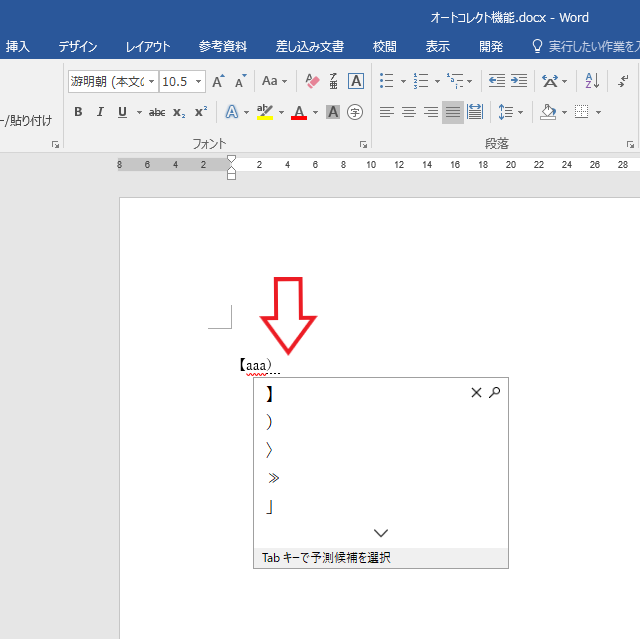Apply paragraph shading paint bucket
640x639 pixels.
pos(548,112)
